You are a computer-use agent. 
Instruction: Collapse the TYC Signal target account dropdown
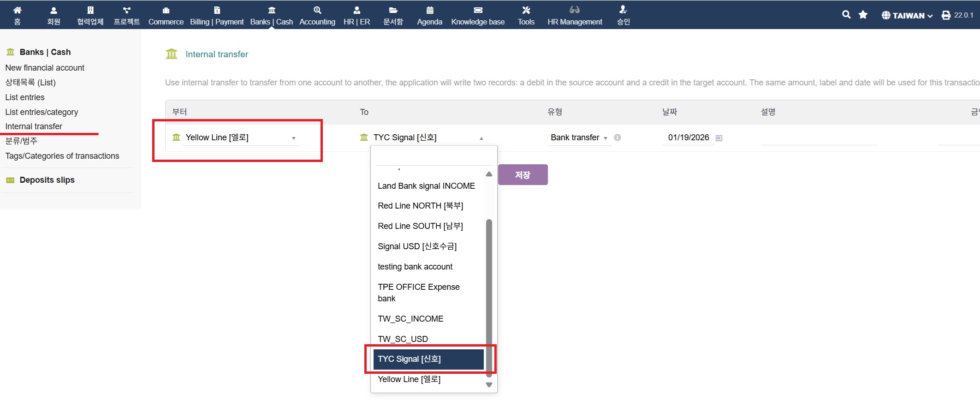click(x=481, y=138)
